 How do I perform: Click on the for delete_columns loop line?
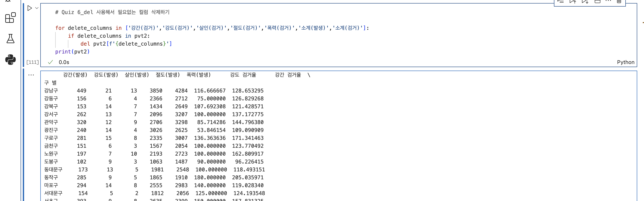212,28
